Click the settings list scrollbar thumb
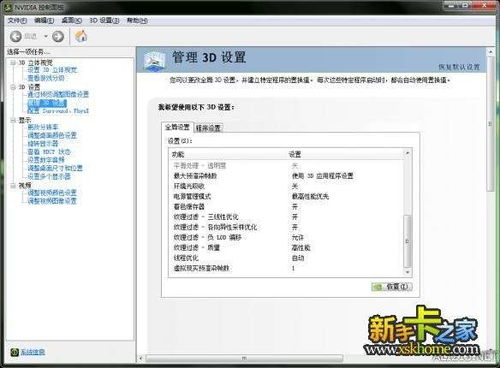The image size is (500, 368). click(407, 241)
